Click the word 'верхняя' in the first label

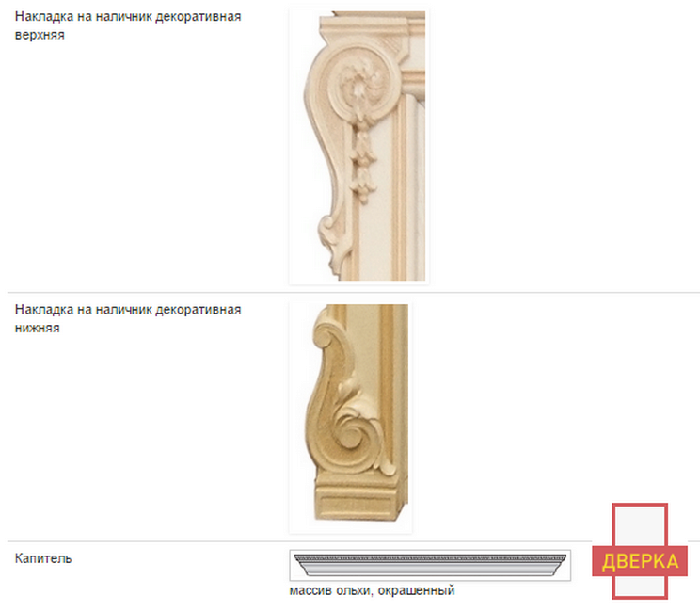click(40, 35)
